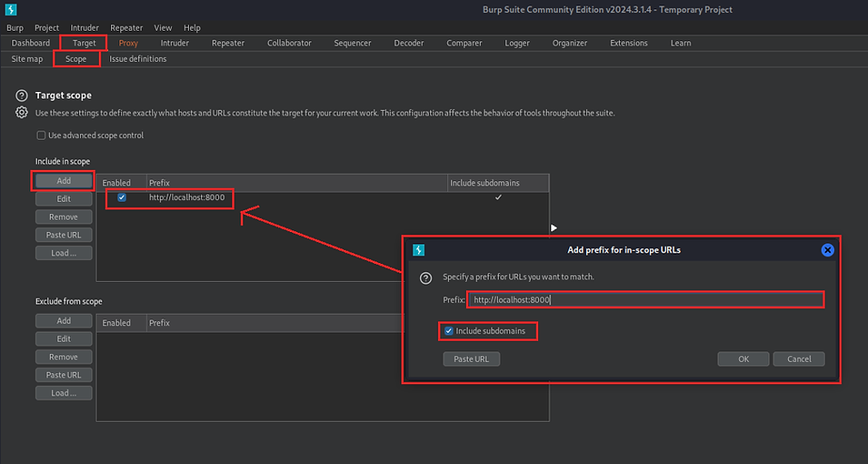Open the Organizer tab
868x464 pixels.
[570, 43]
